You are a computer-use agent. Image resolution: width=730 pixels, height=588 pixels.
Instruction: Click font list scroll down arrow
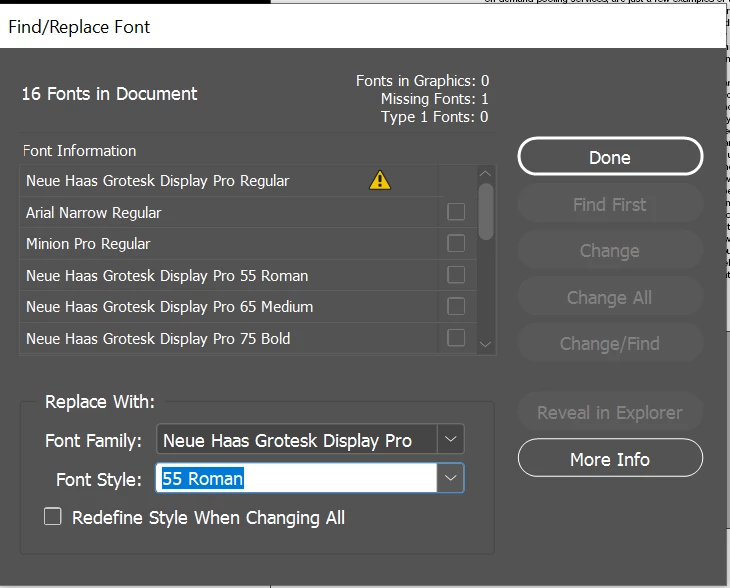486,345
